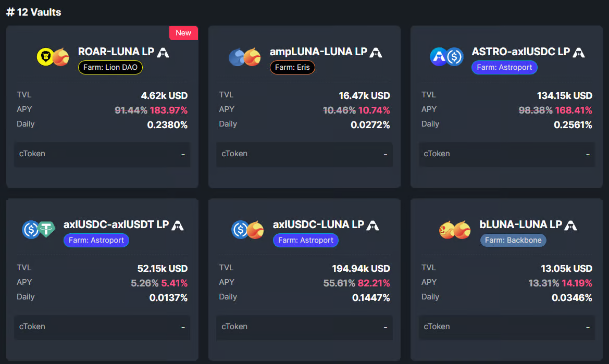Click the 0.0346% daily rate
Image resolution: width=609 pixels, height=364 pixels.
(x=572, y=298)
